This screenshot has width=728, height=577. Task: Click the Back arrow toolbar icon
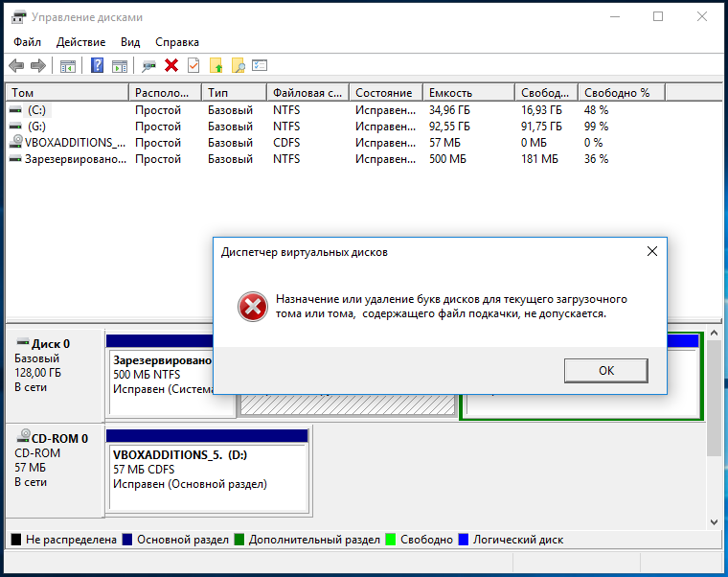(16, 65)
